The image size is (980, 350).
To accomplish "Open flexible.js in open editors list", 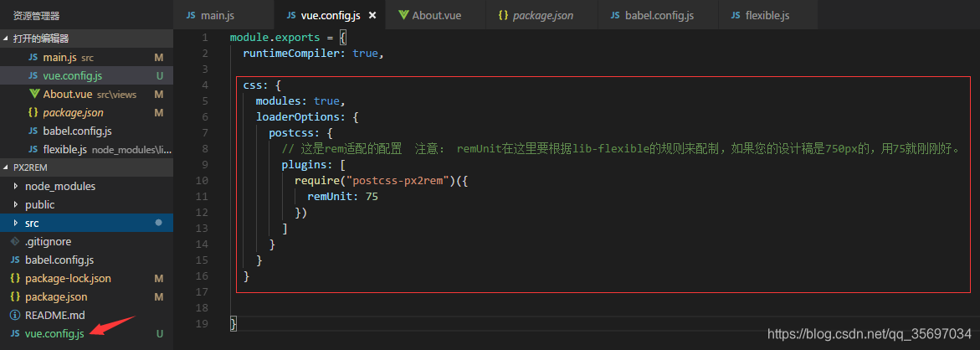I will (86, 149).
